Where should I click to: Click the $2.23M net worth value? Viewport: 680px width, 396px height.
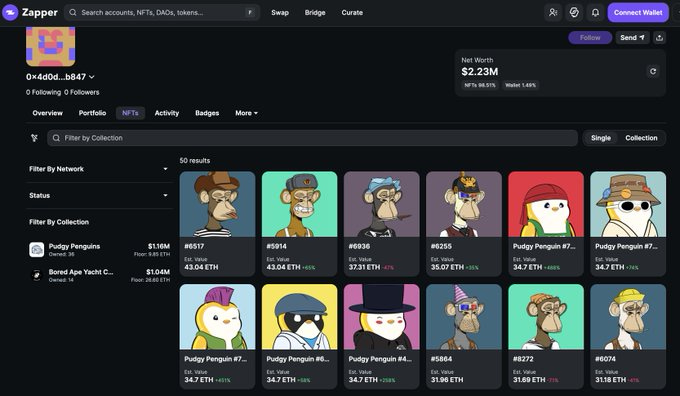[x=480, y=72]
